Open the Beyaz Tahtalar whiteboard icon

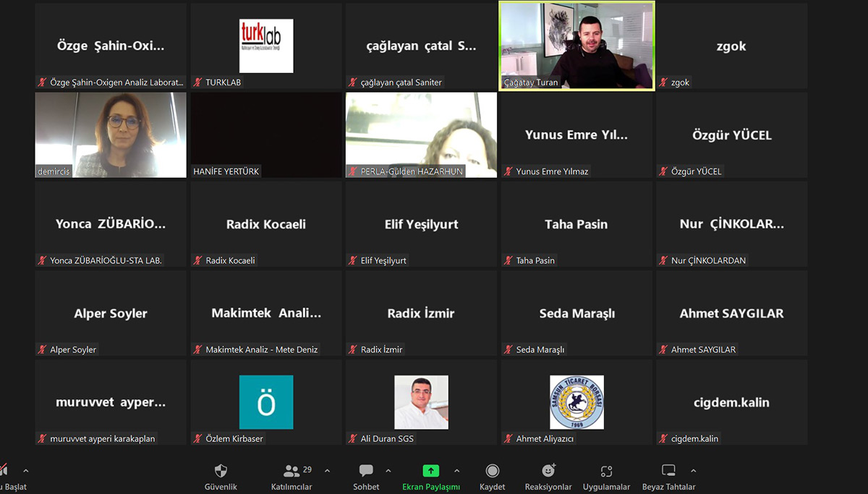(668, 472)
